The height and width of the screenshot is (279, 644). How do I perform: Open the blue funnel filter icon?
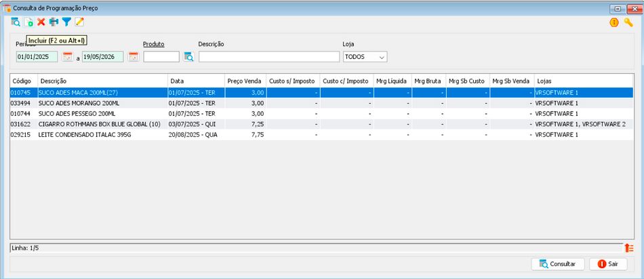tap(66, 22)
